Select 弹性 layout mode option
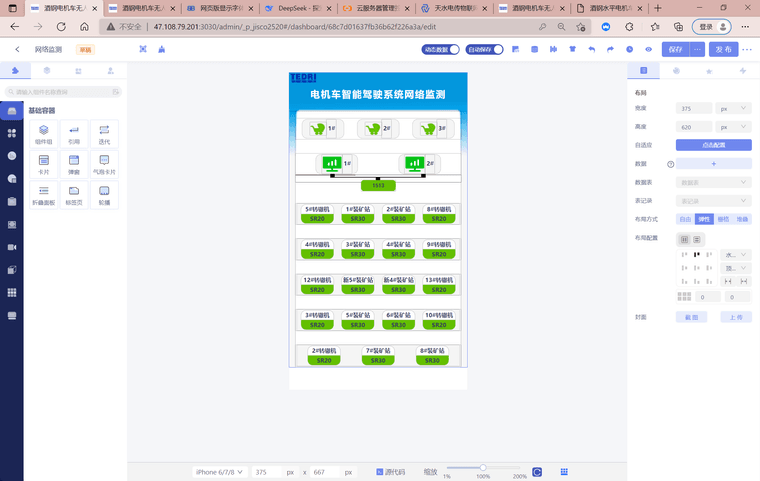Image resolution: width=760 pixels, height=481 pixels. click(704, 219)
